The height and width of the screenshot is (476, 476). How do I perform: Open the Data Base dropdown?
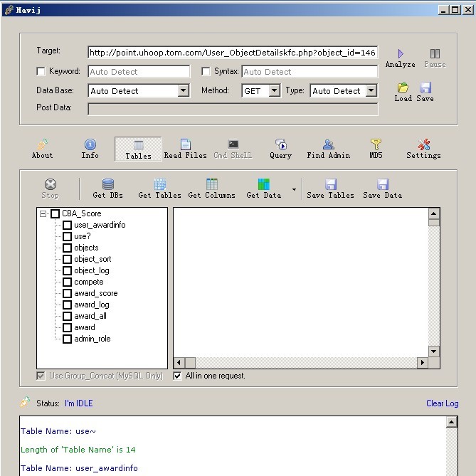tap(184, 90)
